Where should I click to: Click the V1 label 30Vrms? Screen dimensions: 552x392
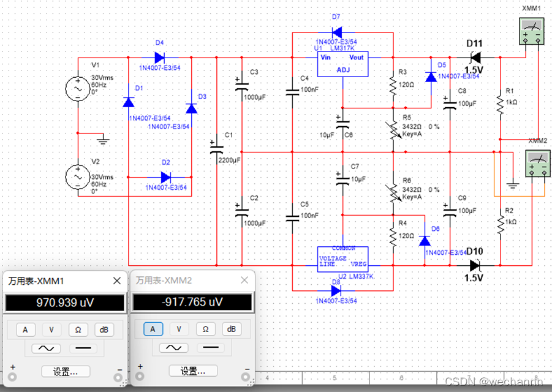click(102, 77)
